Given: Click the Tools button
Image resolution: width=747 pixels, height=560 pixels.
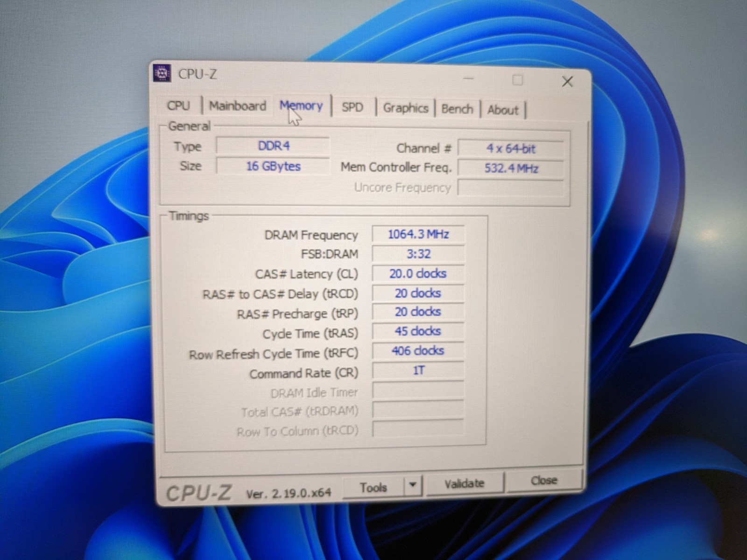Looking at the screenshot, I should pos(373,487).
